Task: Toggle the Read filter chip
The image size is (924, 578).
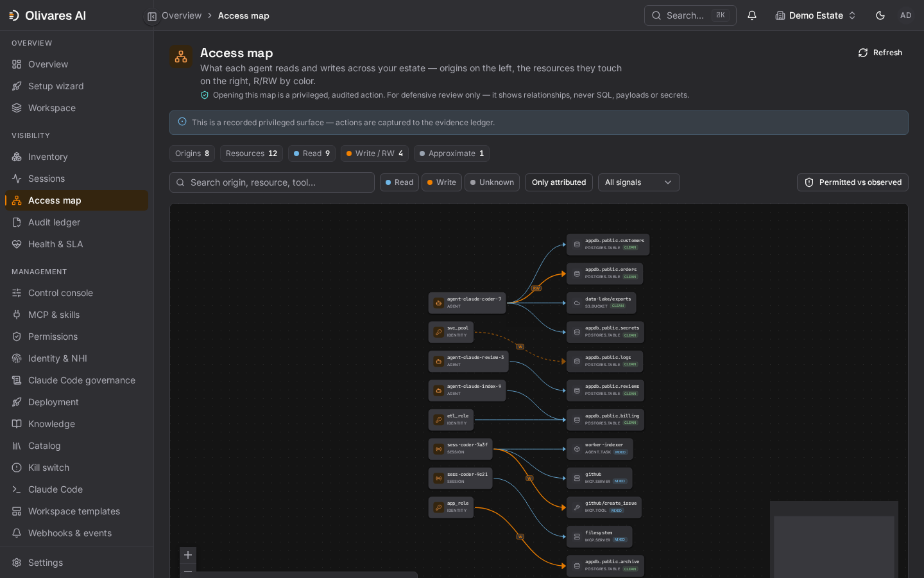Action: [x=399, y=182]
